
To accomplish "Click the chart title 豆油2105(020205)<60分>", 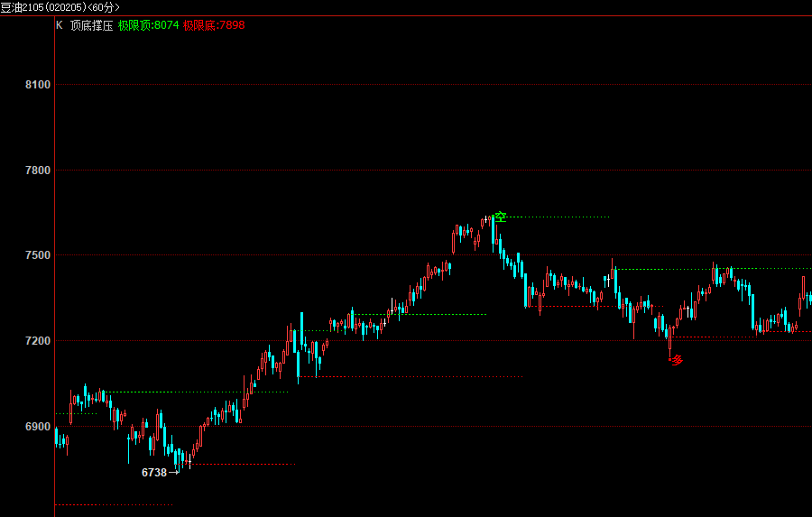I will click(60, 7).
